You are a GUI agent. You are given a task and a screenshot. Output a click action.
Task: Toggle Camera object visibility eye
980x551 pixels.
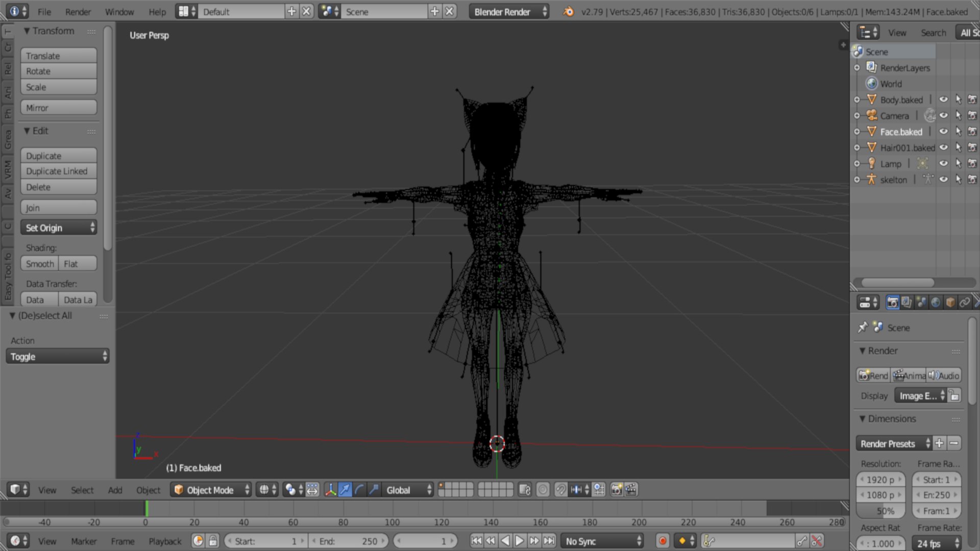943,115
